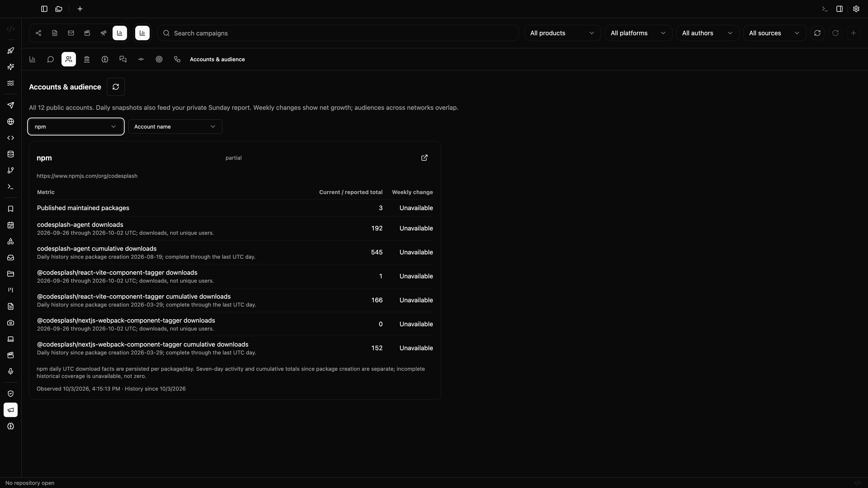Open the envelope email icon in toolbar
Image resolution: width=868 pixels, height=488 pixels.
click(x=71, y=33)
